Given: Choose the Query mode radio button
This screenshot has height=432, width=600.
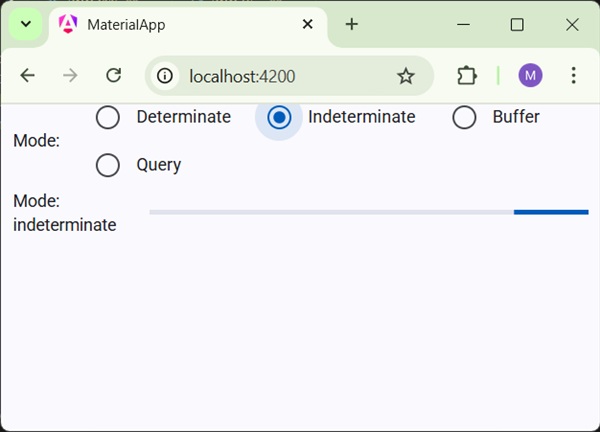Looking at the screenshot, I should tap(108, 165).
